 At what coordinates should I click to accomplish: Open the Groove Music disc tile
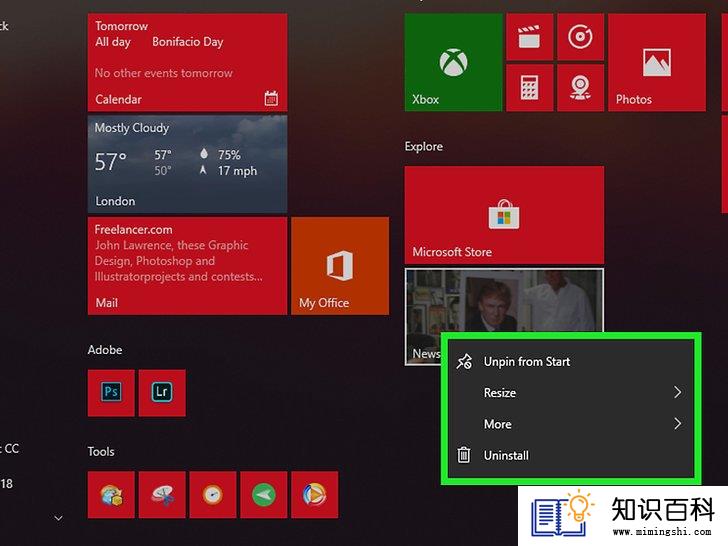pos(580,37)
